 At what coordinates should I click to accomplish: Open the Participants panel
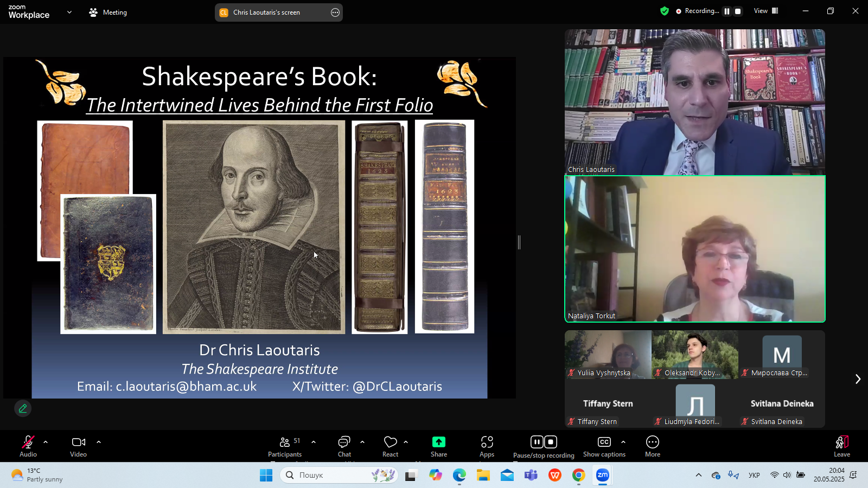tap(285, 447)
